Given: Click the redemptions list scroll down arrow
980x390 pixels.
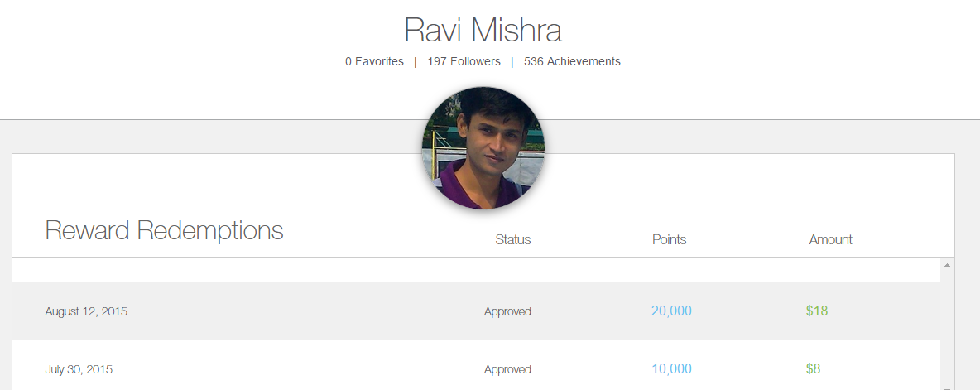Looking at the screenshot, I should [947, 386].
